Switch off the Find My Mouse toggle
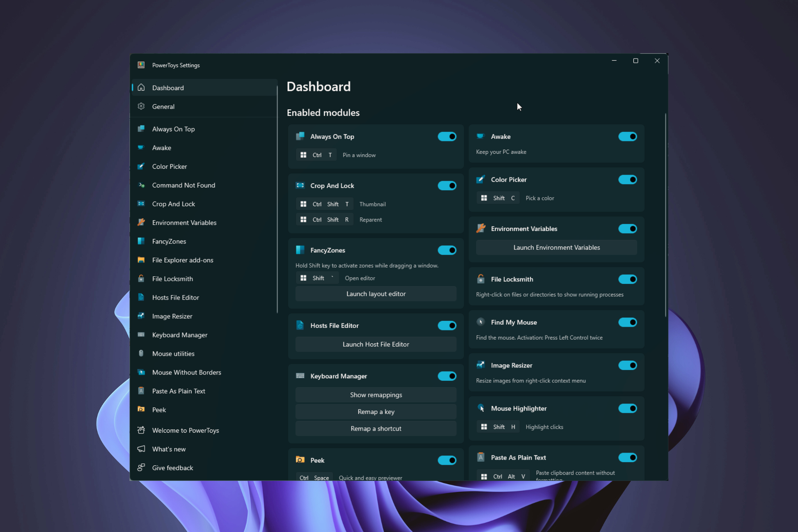Viewport: 798px width, 532px height. pyautogui.click(x=628, y=322)
